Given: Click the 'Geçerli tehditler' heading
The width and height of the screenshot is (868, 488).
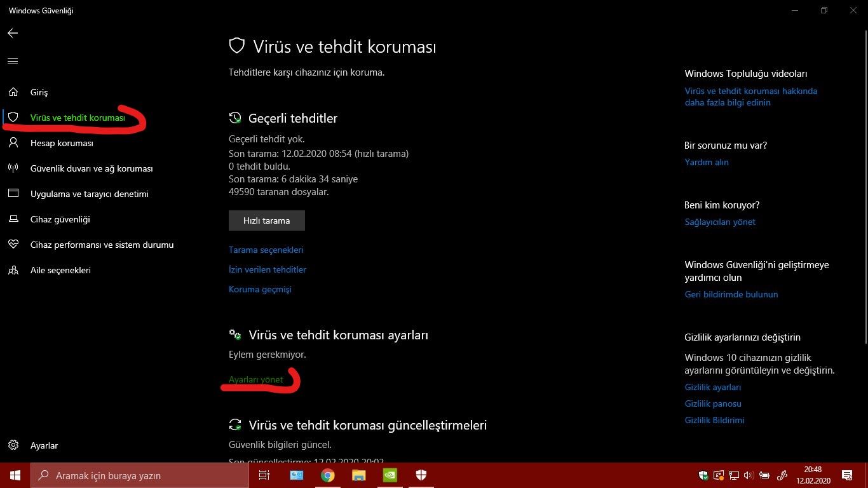Looking at the screenshot, I should tap(293, 118).
